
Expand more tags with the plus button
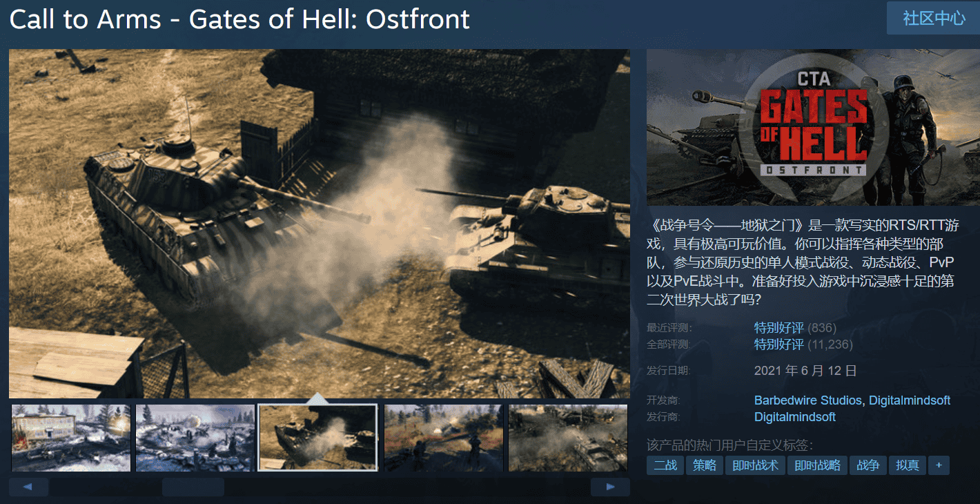point(939,465)
